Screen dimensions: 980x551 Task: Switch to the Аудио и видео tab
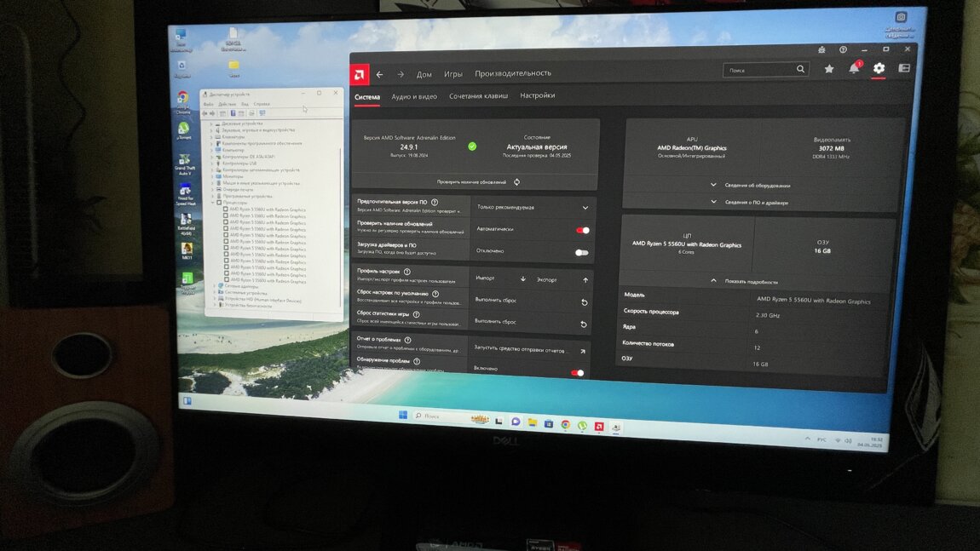point(414,96)
